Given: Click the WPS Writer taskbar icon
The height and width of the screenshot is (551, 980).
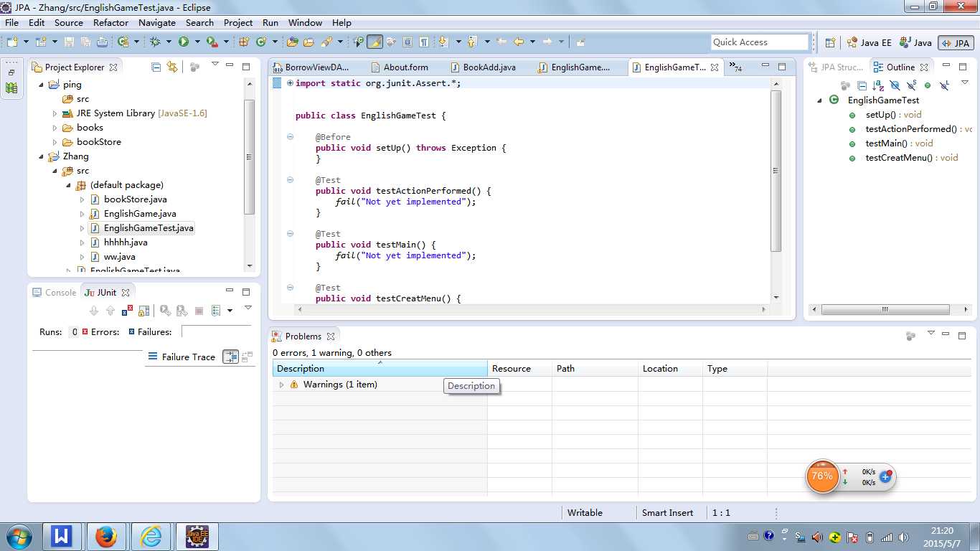Looking at the screenshot, I should pos(62,536).
